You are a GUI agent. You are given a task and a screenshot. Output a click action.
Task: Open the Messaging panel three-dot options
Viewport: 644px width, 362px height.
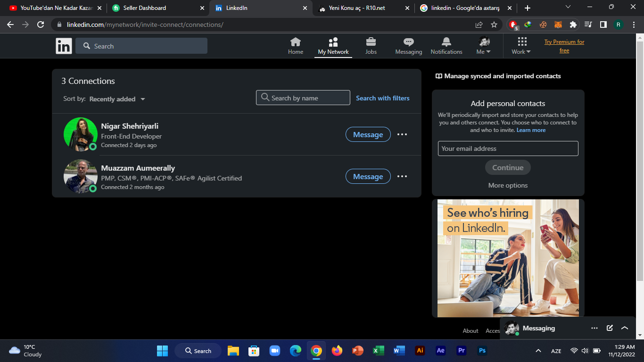click(x=594, y=328)
